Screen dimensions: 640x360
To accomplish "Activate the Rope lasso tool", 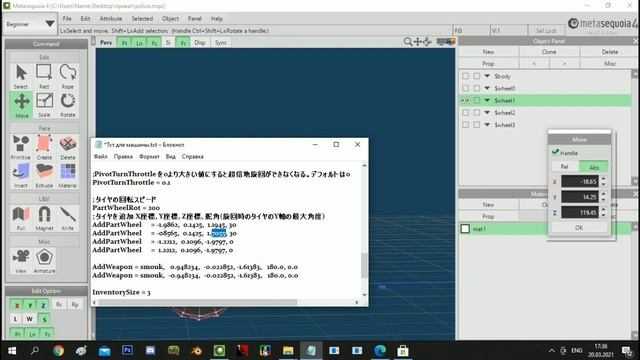I will [x=67, y=76].
